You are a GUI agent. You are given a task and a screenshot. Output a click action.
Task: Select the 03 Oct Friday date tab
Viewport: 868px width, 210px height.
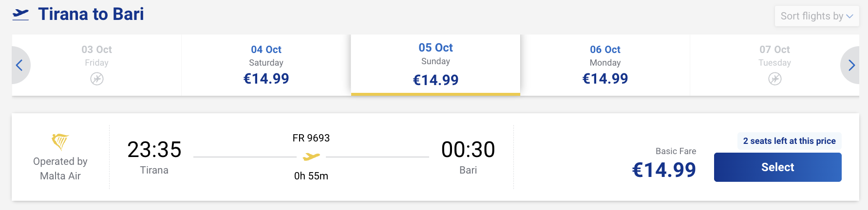pos(97,65)
